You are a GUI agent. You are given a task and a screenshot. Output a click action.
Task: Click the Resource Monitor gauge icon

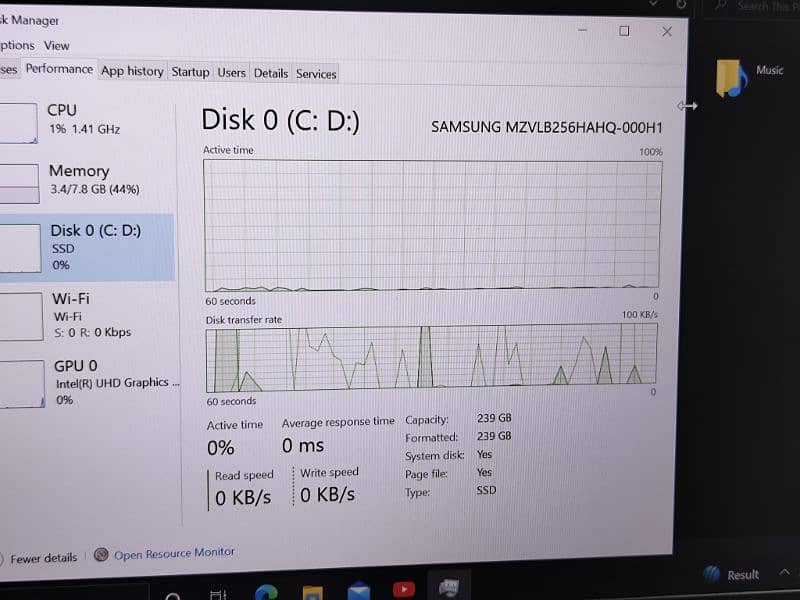(x=101, y=555)
